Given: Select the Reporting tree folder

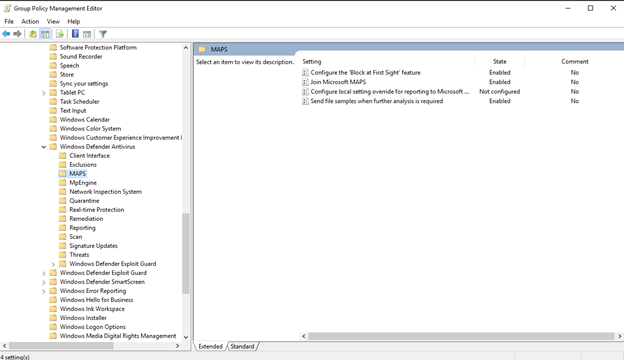Looking at the screenshot, I should (82, 228).
